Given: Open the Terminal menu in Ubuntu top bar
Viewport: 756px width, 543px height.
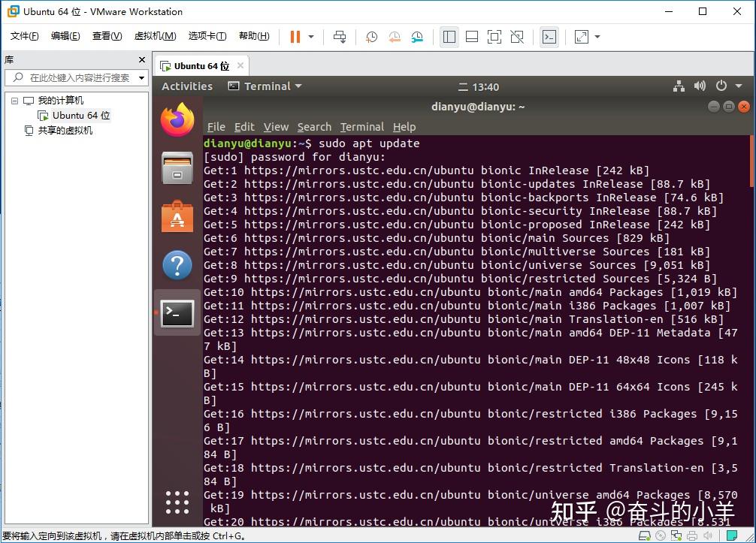Looking at the screenshot, I should [x=265, y=86].
